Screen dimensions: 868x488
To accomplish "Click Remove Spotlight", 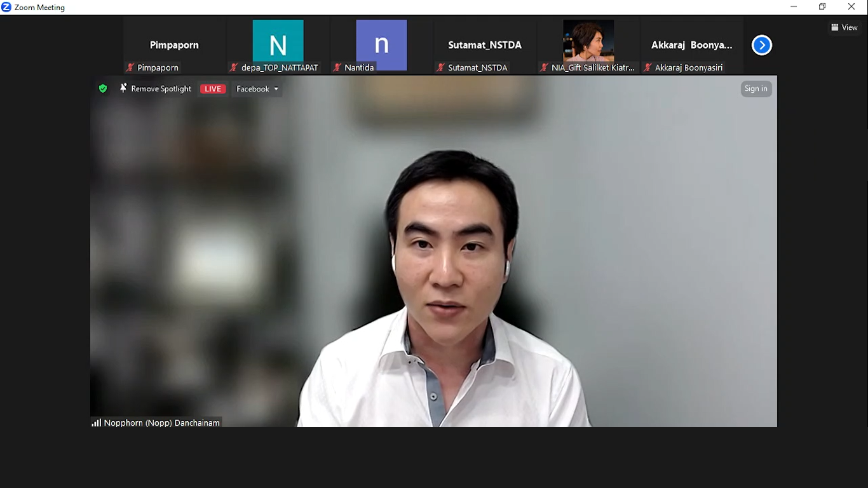I will 161,89.
